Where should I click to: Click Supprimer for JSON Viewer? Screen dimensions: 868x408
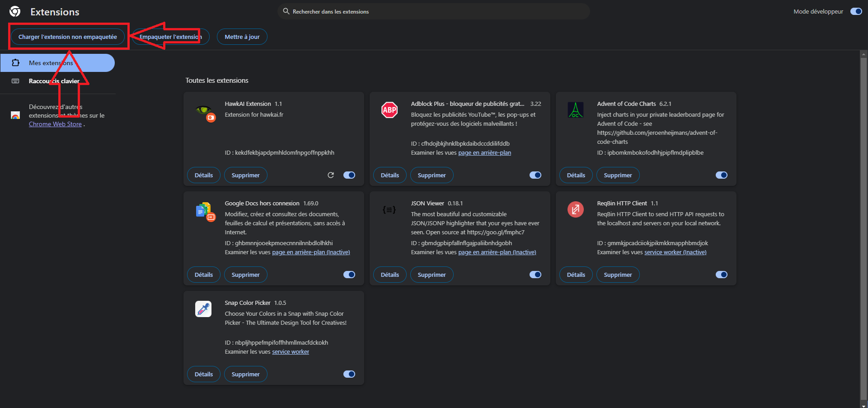click(432, 275)
